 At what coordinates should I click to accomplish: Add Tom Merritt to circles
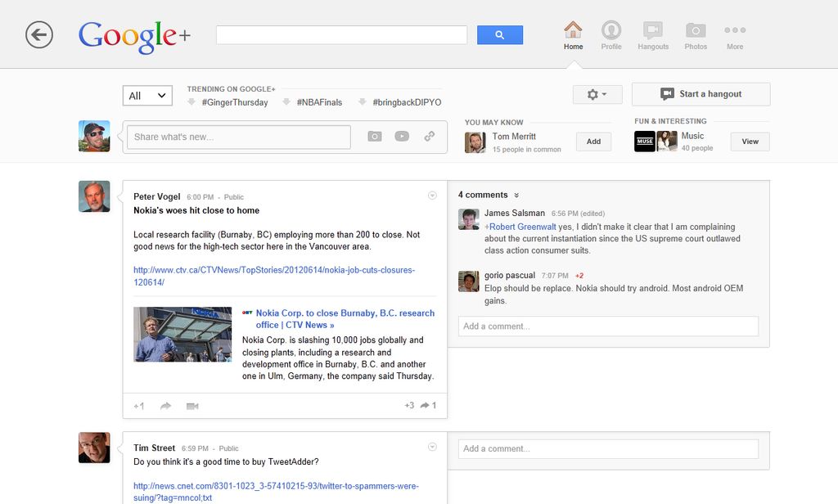(x=593, y=142)
